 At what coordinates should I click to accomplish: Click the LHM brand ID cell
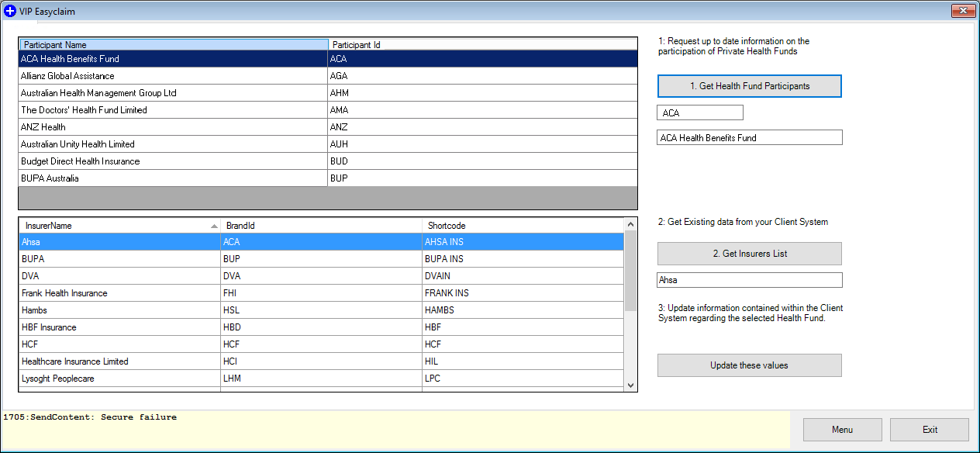321,379
